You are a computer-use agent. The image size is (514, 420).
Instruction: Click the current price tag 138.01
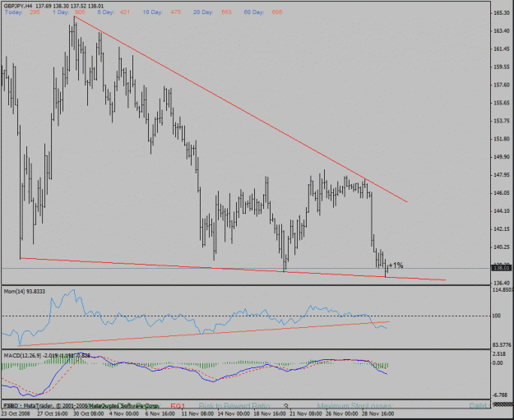coord(502,268)
